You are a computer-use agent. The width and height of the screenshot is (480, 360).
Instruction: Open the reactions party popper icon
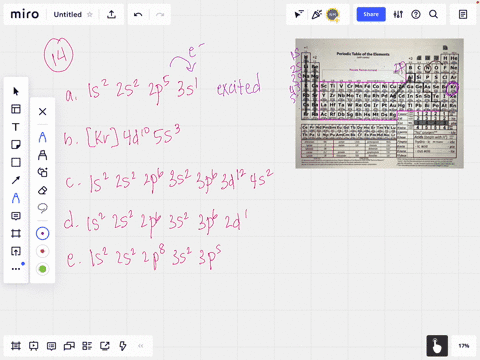click(316, 14)
